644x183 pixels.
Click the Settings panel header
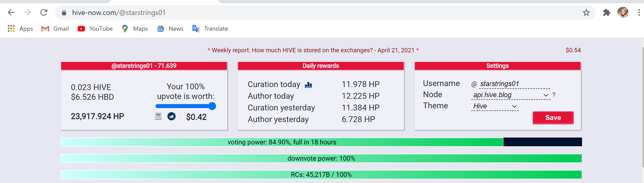coord(498,66)
